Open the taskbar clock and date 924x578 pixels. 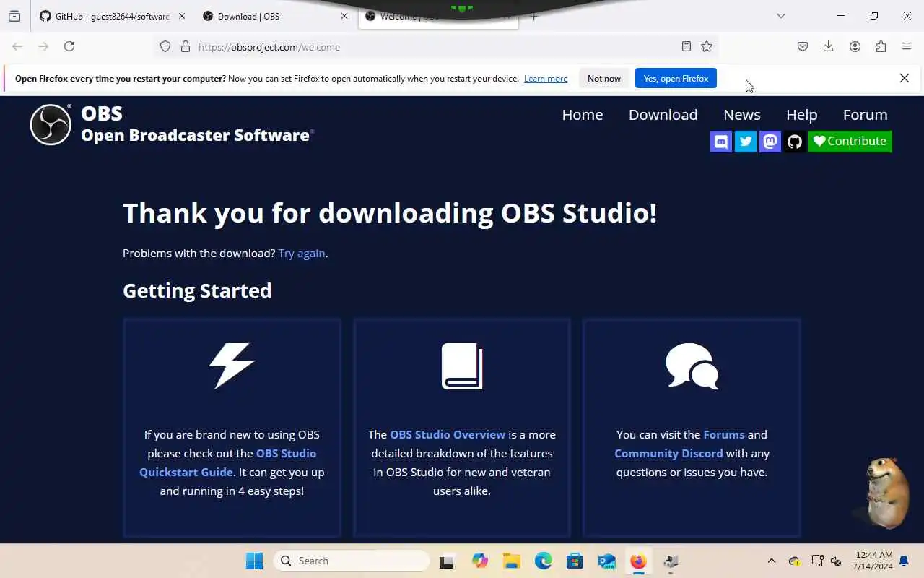pyautogui.click(x=873, y=561)
